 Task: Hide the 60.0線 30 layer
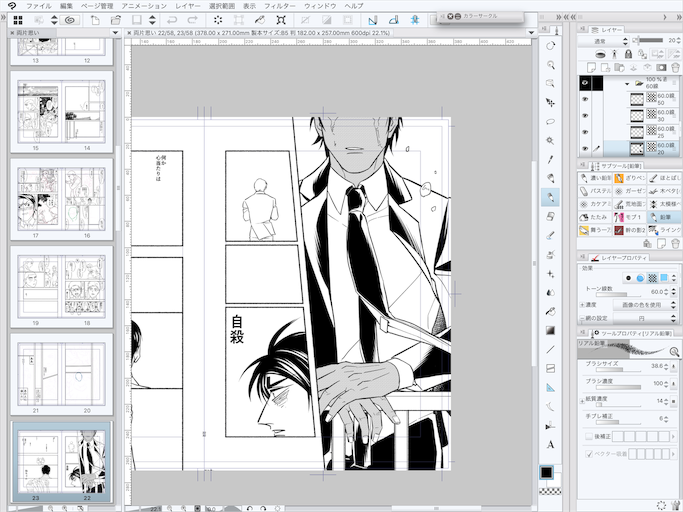[585, 116]
